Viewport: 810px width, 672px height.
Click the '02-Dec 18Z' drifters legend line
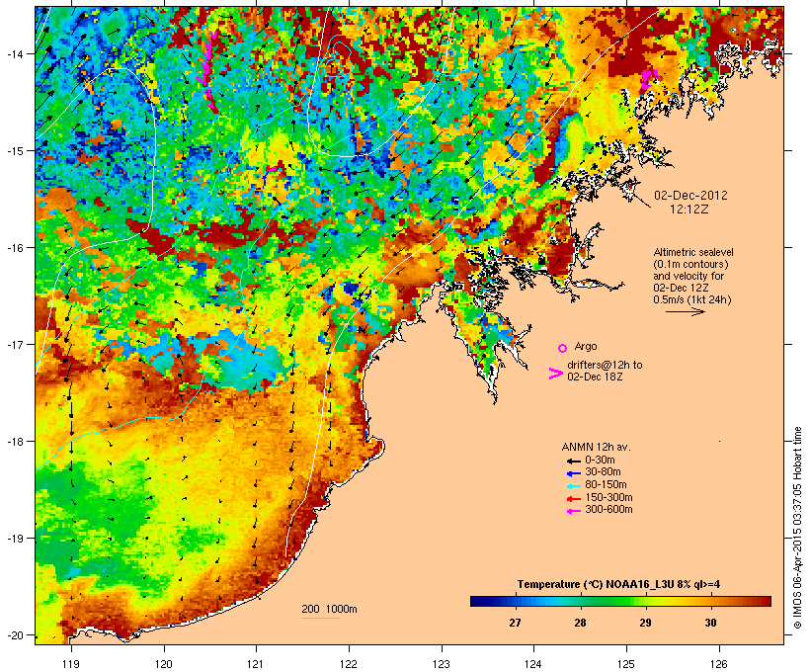coord(595,377)
